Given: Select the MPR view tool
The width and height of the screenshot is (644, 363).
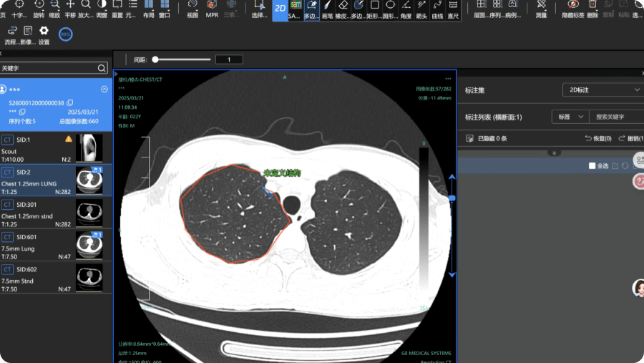Looking at the screenshot, I should [x=212, y=9].
